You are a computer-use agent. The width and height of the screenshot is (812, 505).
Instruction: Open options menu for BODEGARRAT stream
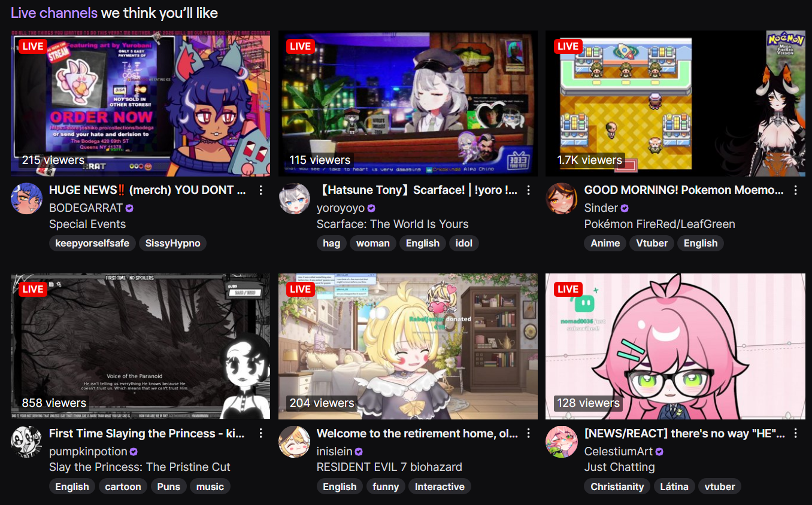coord(260,190)
